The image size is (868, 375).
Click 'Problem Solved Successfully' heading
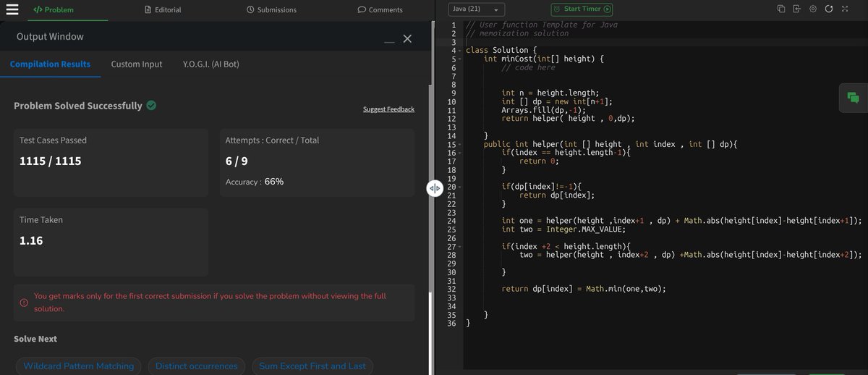tap(78, 106)
